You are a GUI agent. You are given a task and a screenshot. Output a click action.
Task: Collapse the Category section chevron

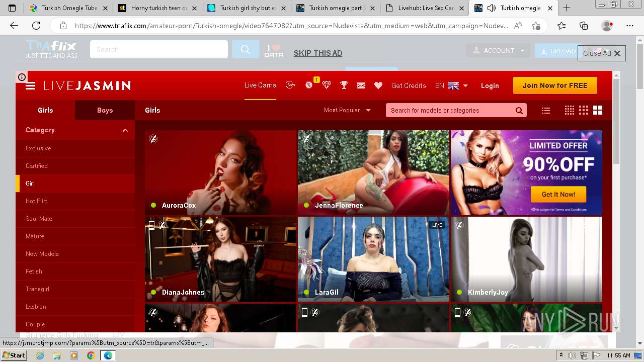coord(125,130)
